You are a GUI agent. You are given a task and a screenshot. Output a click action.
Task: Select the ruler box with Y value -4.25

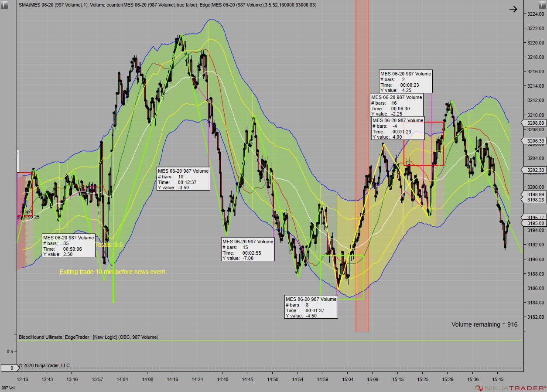[406, 82]
